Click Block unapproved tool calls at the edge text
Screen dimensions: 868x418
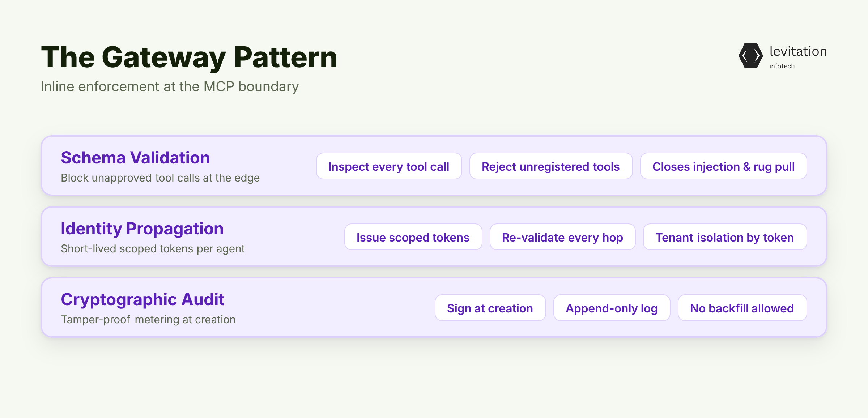pos(160,178)
